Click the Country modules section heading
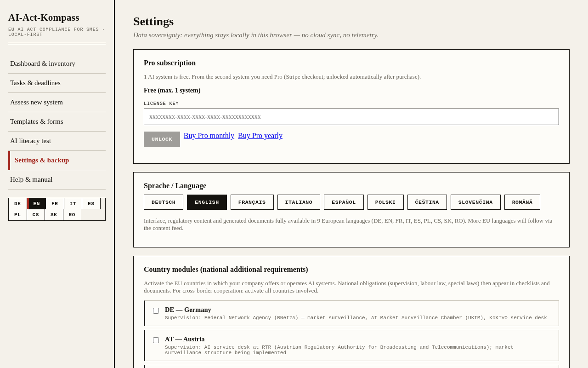The width and height of the screenshot is (588, 368). pos(226,270)
